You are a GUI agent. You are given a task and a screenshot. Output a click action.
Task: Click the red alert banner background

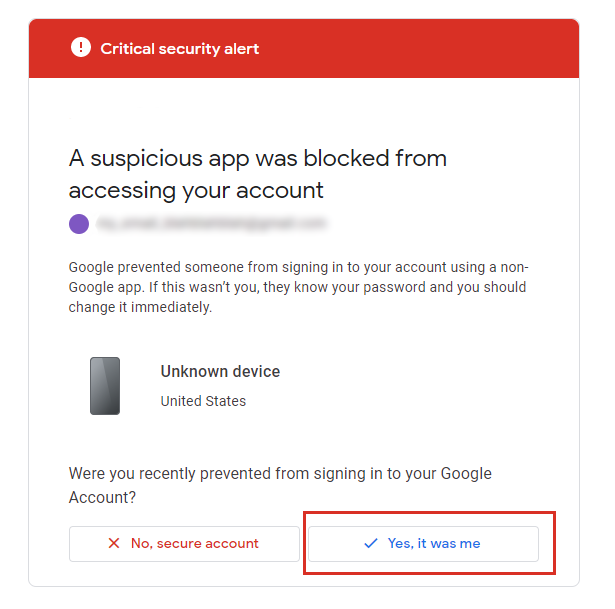pos(420,48)
